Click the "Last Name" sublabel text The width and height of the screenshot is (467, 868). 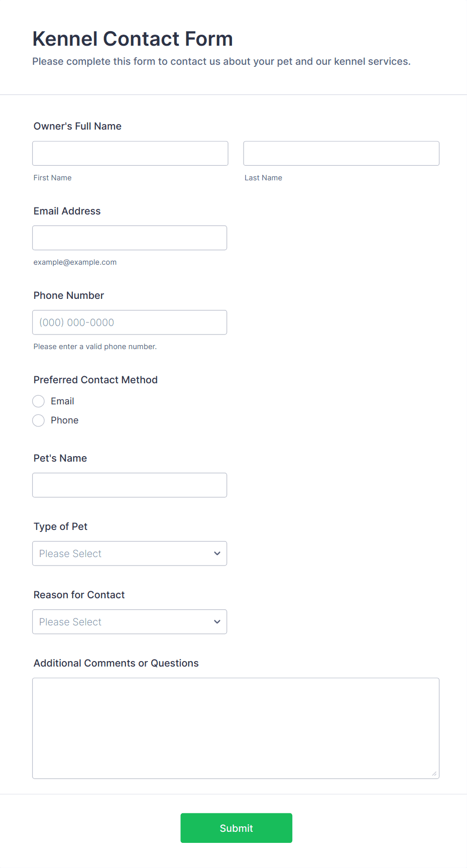(263, 178)
